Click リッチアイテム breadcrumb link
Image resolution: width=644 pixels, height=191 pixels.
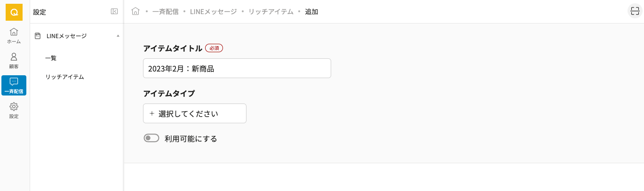[270, 12]
